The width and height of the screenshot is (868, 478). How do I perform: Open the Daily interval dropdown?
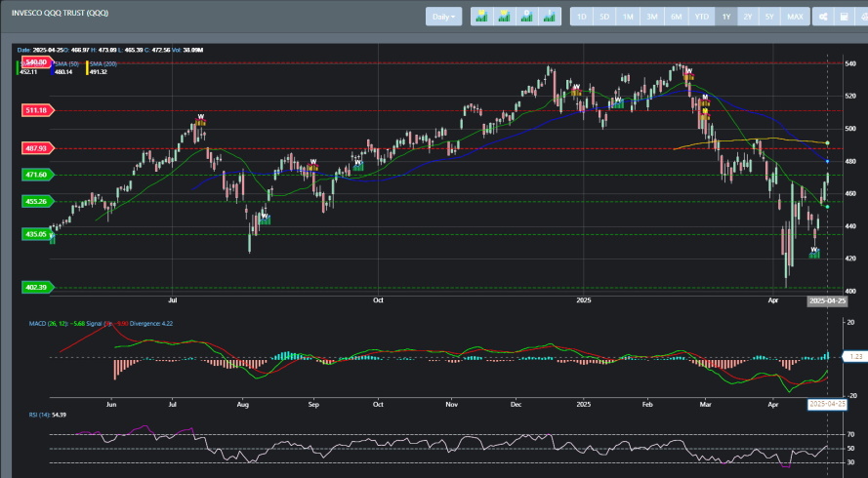[x=443, y=17]
